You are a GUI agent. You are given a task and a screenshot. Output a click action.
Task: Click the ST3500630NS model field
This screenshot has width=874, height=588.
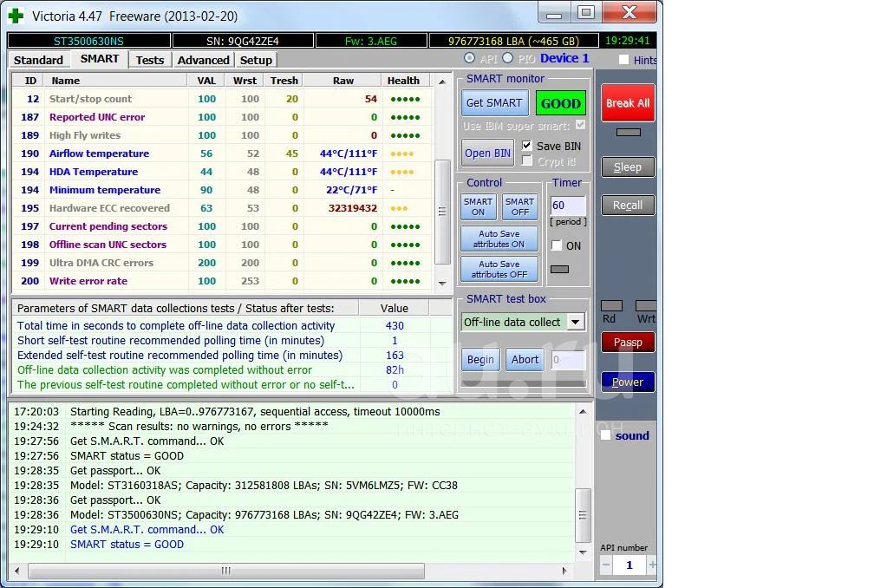[88, 41]
